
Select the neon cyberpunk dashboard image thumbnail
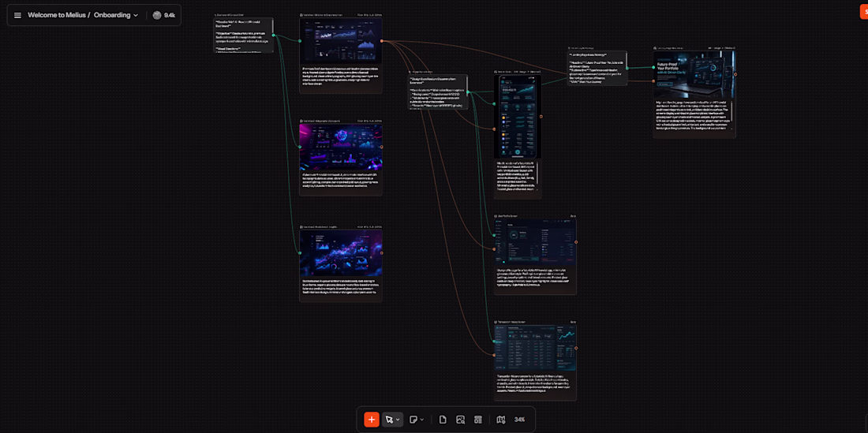pos(340,147)
